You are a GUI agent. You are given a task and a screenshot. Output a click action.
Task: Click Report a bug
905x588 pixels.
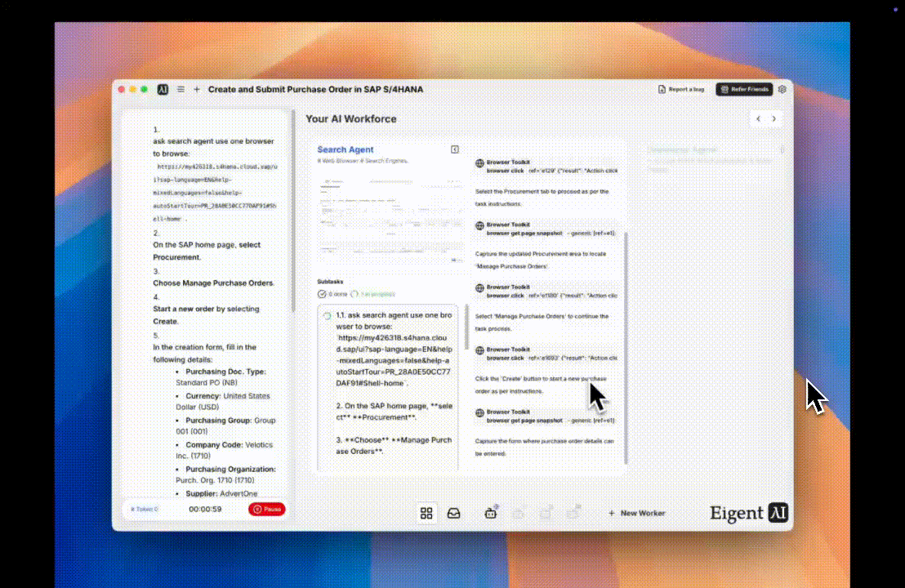pos(681,90)
